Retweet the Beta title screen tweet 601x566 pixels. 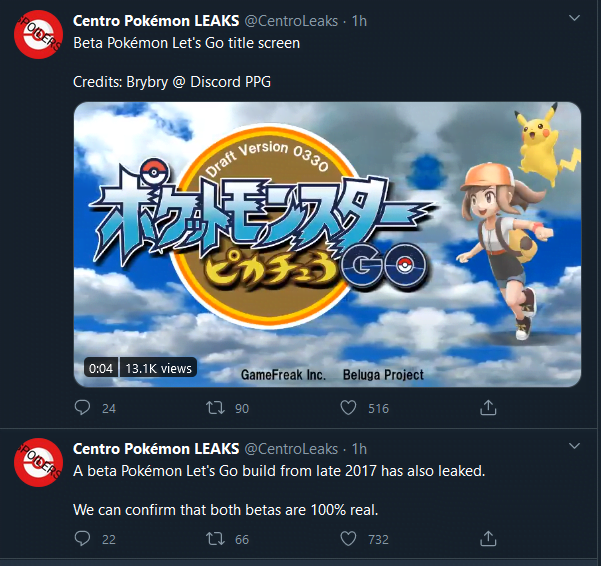tap(215, 407)
